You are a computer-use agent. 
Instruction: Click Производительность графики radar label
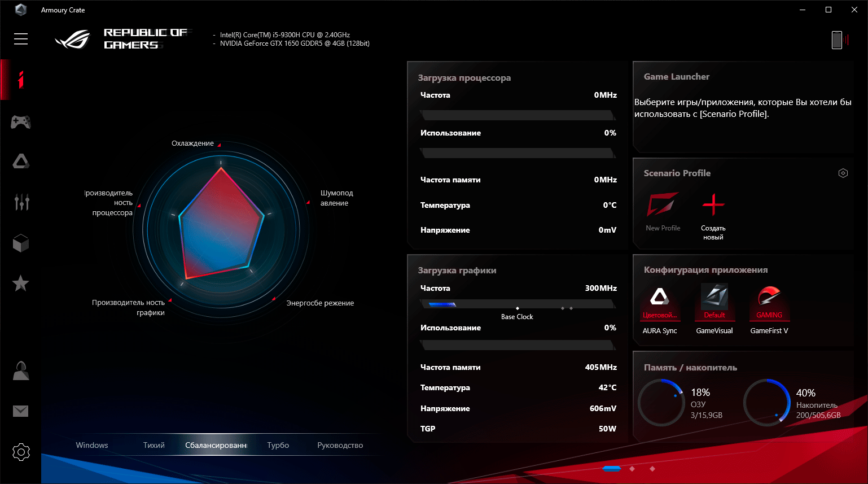point(128,308)
